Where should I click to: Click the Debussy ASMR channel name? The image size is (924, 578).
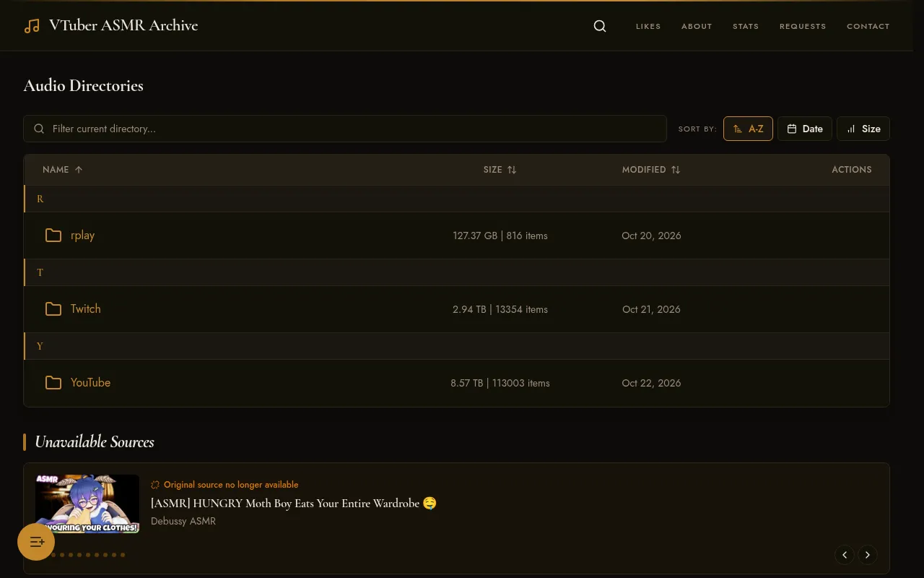[x=183, y=521]
